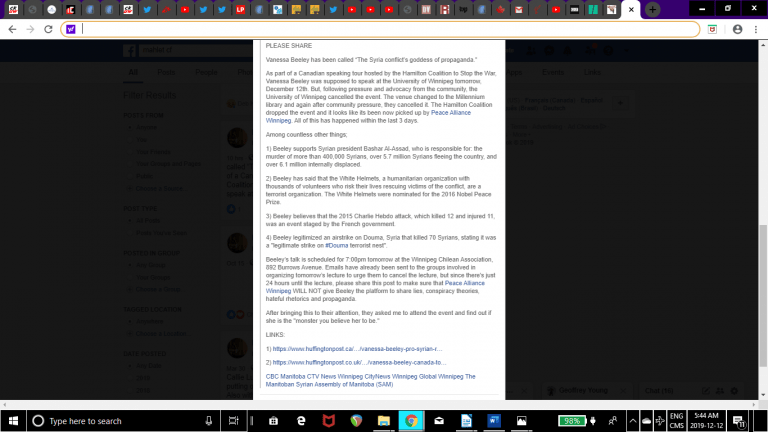This screenshot has height=432, width=768.
Task: Open Microsoft Word from the taskbar
Action: click(493, 421)
